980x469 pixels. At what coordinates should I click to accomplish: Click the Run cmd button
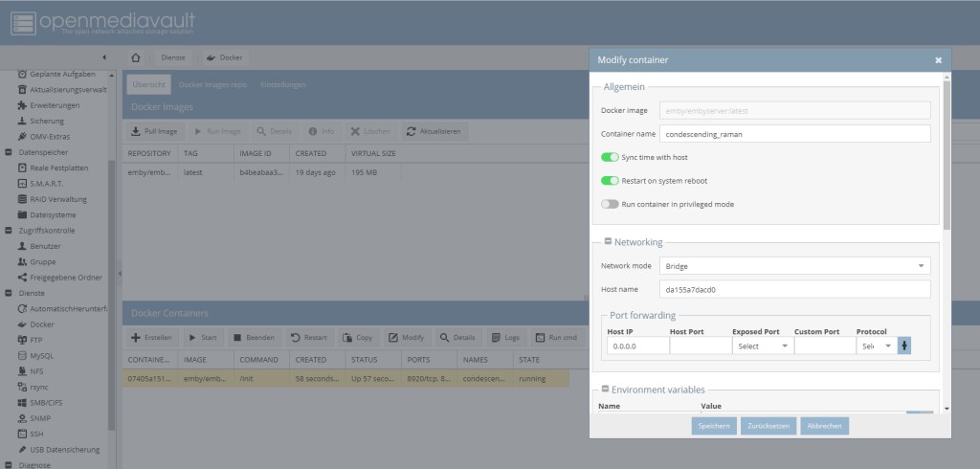point(558,337)
